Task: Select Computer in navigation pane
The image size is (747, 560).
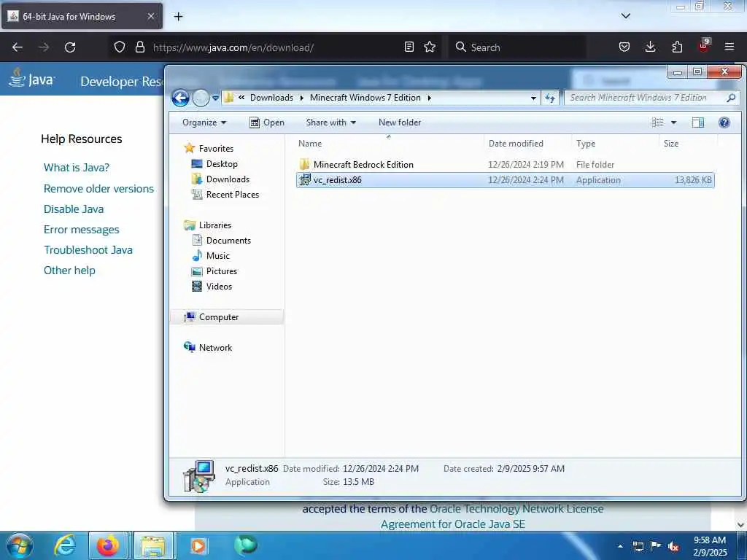Action: tap(227, 317)
